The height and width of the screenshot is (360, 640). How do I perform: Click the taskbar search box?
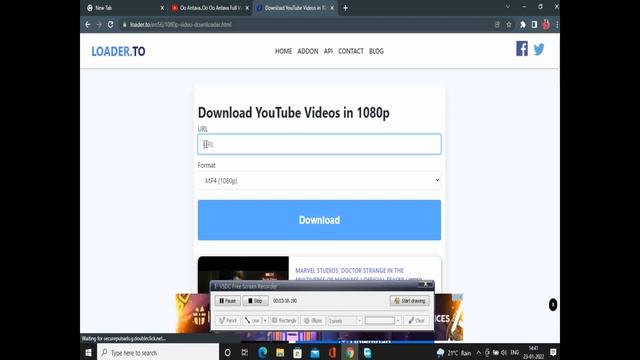pyautogui.click(x=158, y=353)
